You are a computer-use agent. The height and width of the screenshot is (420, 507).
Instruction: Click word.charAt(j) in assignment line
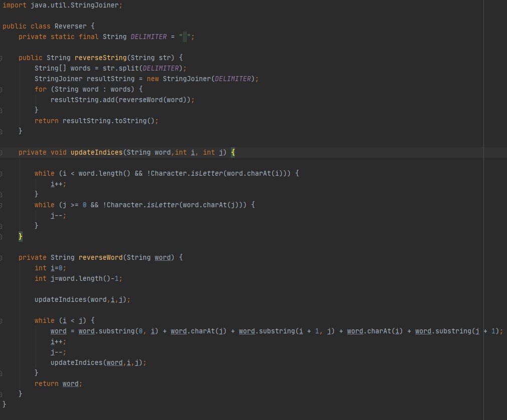click(198, 331)
